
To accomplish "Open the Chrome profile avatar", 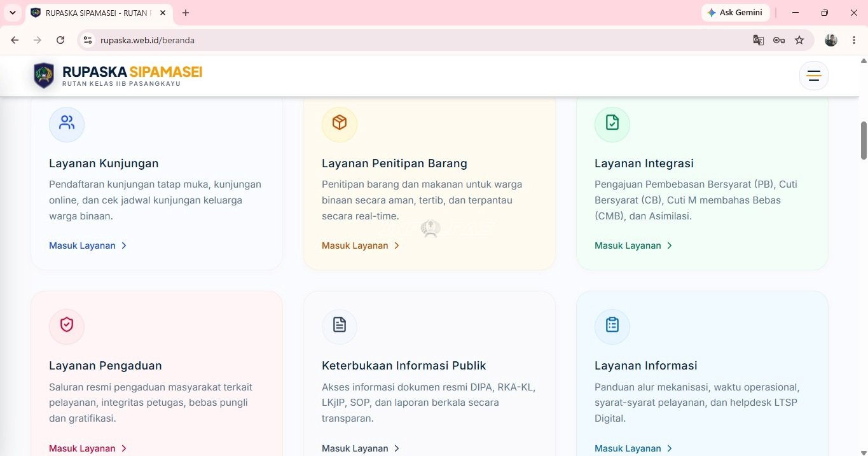I will click(x=831, y=40).
